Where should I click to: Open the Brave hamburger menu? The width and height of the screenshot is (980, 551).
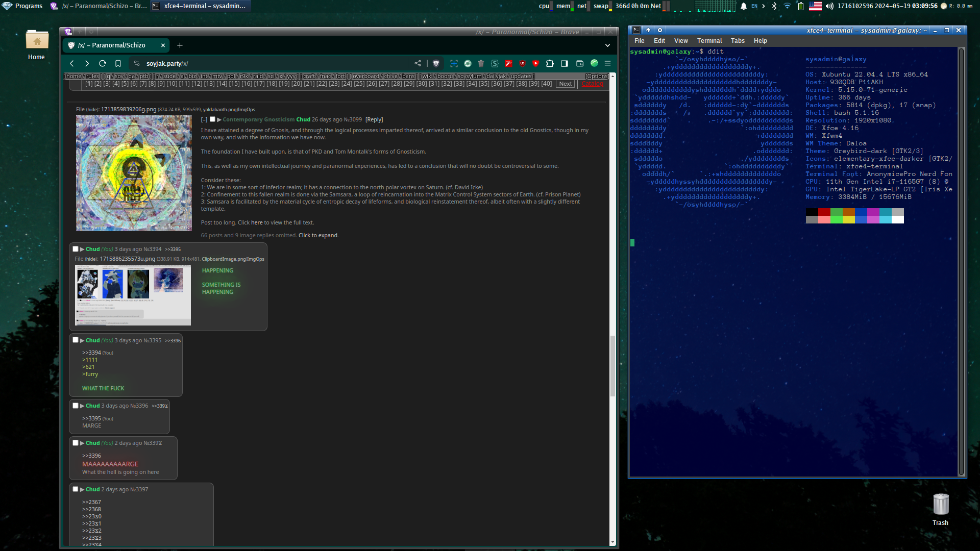[x=607, y=63]
